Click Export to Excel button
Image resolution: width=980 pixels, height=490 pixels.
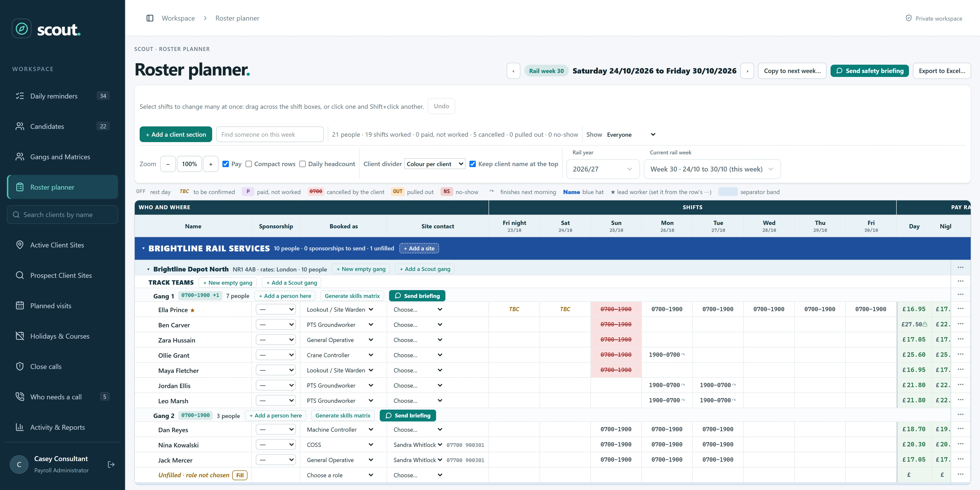coord(942,71)
